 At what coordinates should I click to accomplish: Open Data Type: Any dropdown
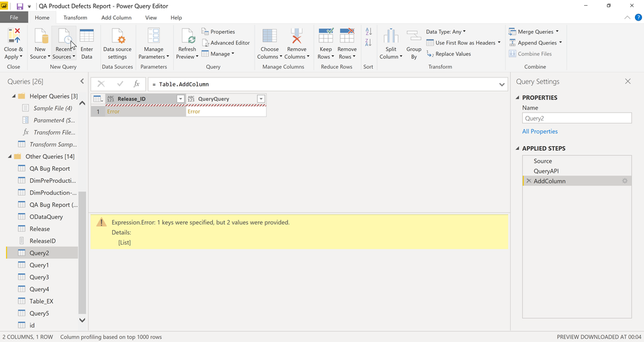pyautogui.click(x=445, y=32)
